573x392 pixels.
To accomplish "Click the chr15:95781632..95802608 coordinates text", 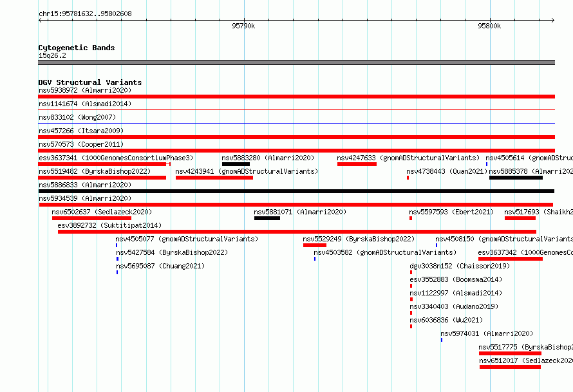I will (85, 14).
